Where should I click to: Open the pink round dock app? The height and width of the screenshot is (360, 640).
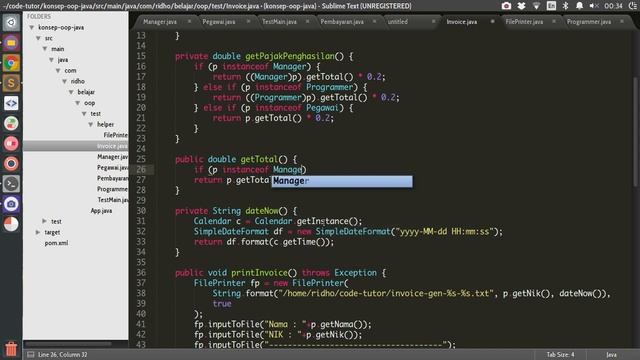click(11, 143)
